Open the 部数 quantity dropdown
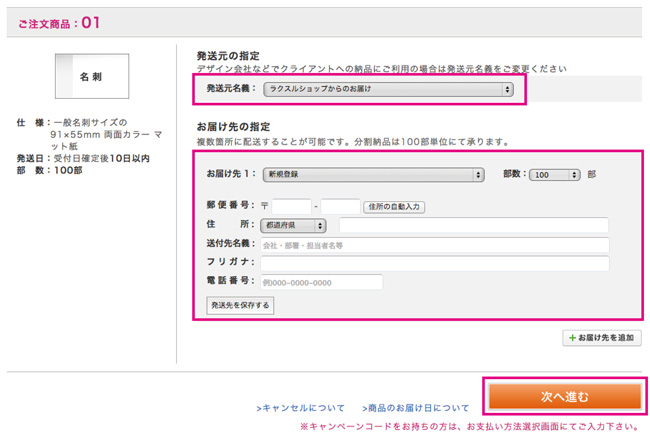 coord(554,174)
